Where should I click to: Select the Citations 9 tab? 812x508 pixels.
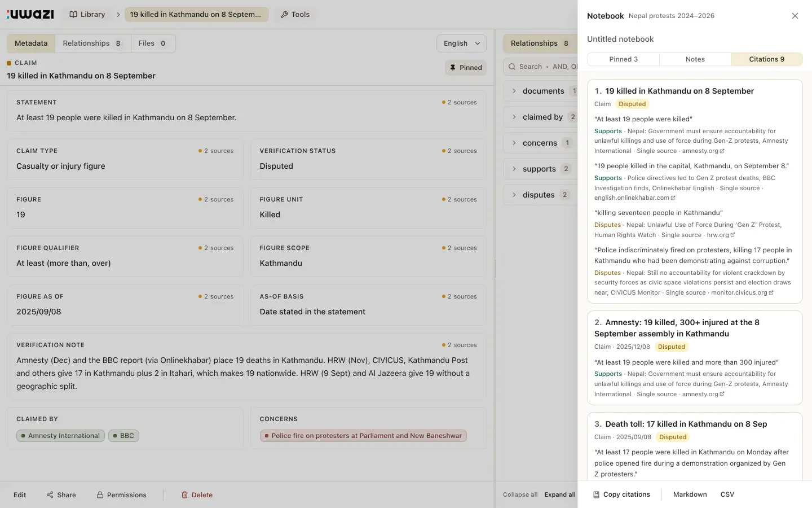pos(767,59)
